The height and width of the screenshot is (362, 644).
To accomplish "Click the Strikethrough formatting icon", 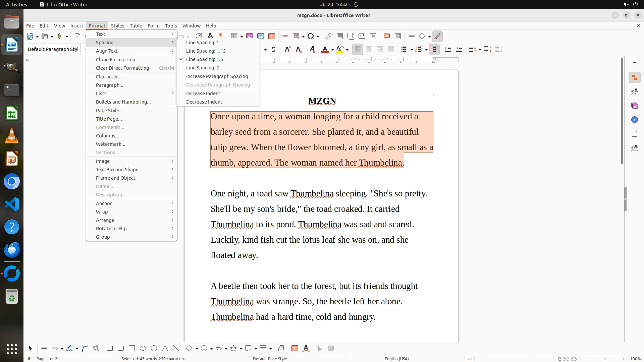I will (273, 50).
